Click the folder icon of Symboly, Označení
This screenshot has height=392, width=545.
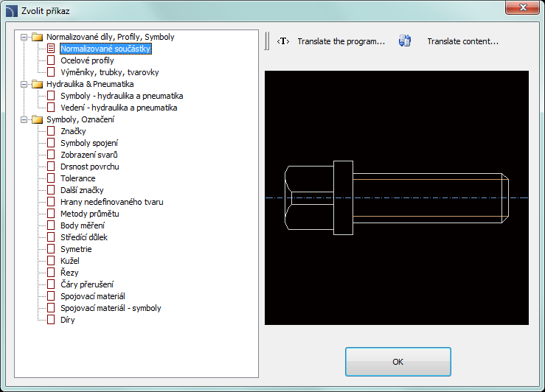[37, 119]
